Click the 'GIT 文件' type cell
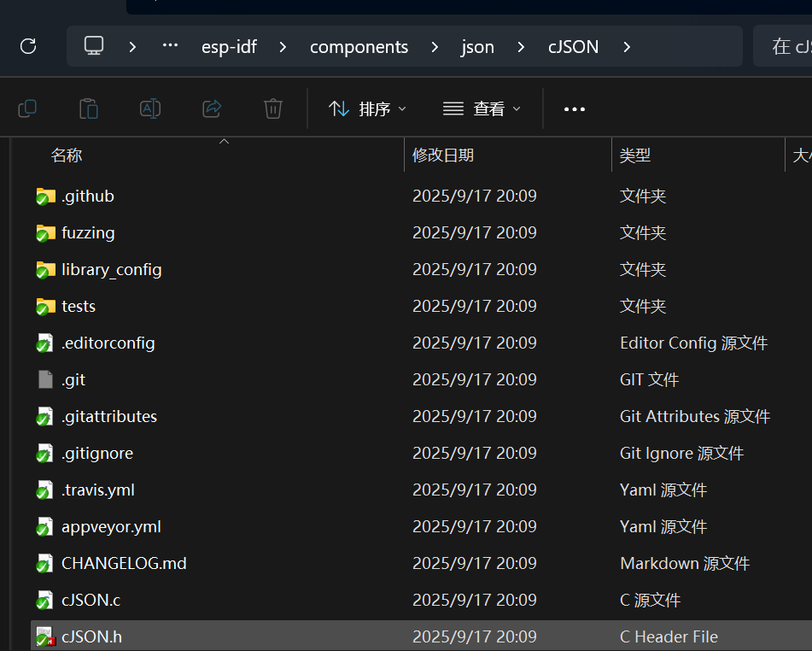Image resolution: width=812 pixels, height=651 pixels. point(650,380)
